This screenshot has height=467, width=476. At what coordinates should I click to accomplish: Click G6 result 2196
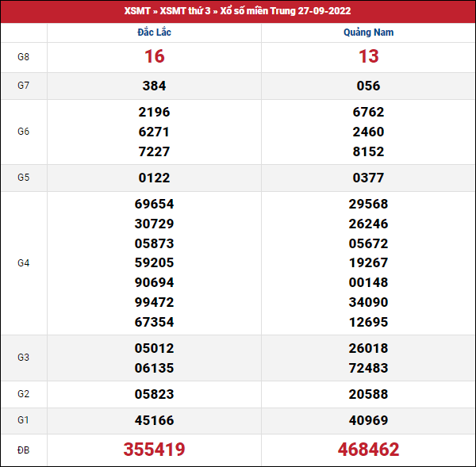tap(154, 112)
